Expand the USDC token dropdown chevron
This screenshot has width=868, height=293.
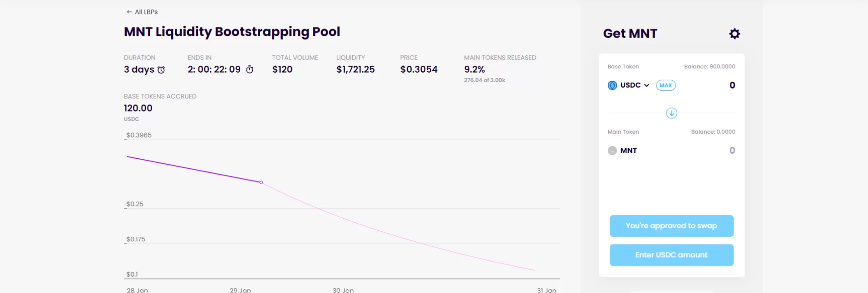(646, 85)
